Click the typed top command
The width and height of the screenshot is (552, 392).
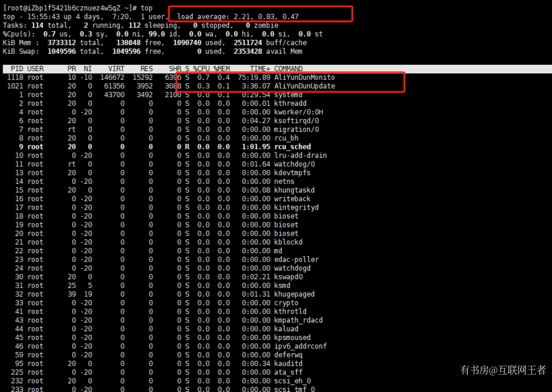point(147,8)
